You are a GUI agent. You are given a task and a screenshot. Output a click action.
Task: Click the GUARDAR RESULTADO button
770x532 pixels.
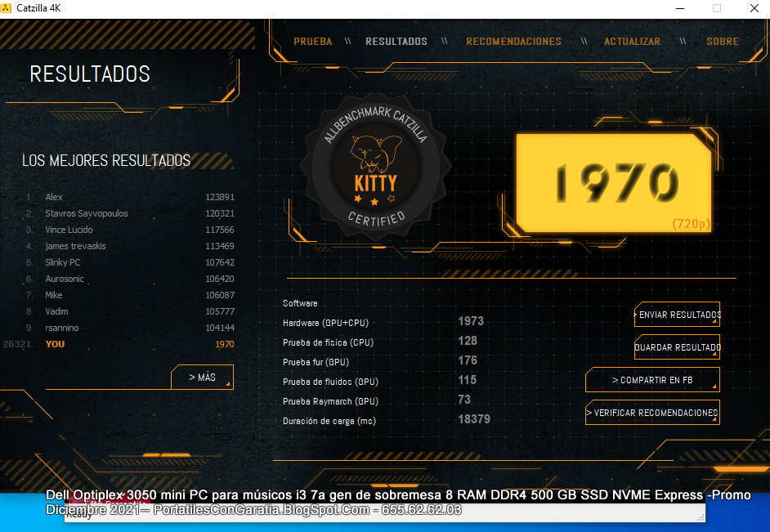point(677,347)
